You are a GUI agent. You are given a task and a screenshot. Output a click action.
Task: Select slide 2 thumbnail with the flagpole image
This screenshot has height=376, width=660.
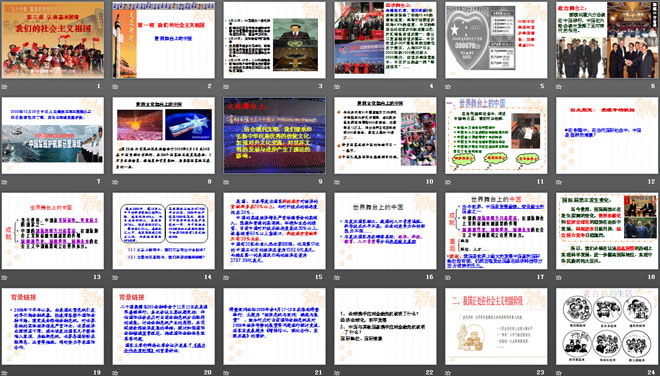[164, 40]
